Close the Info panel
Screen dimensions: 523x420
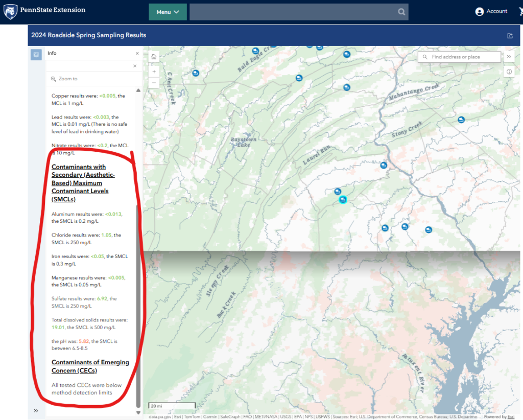pos(137,53)
